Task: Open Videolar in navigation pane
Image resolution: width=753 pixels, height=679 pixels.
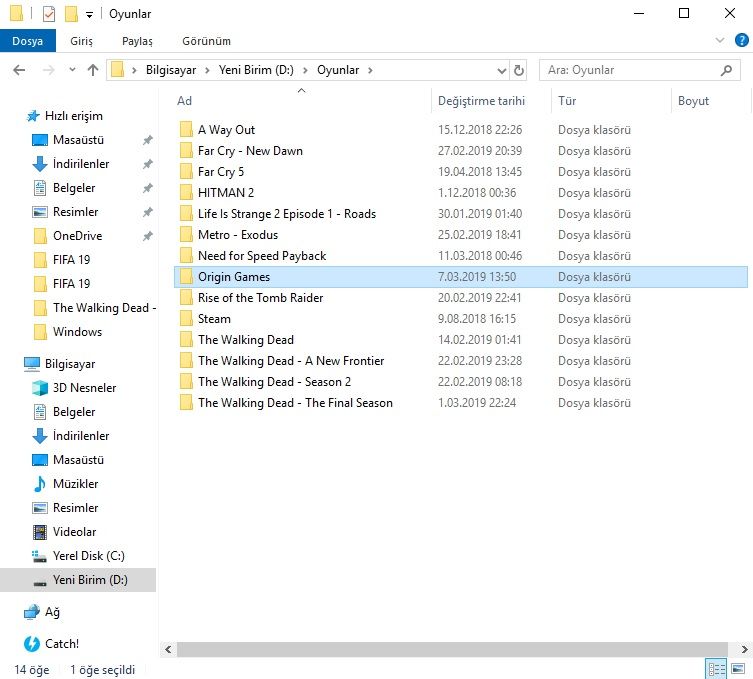Action: point(74,532)
